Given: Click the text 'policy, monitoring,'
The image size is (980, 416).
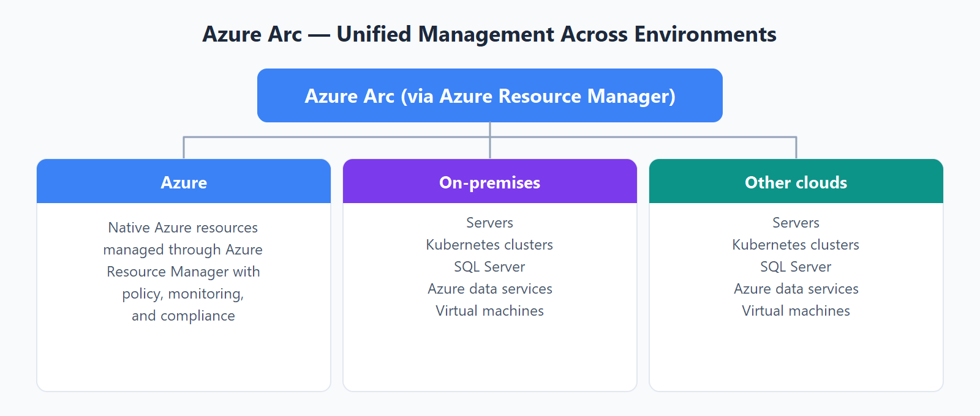Looking at the screenshot, I should coord(183,294).
